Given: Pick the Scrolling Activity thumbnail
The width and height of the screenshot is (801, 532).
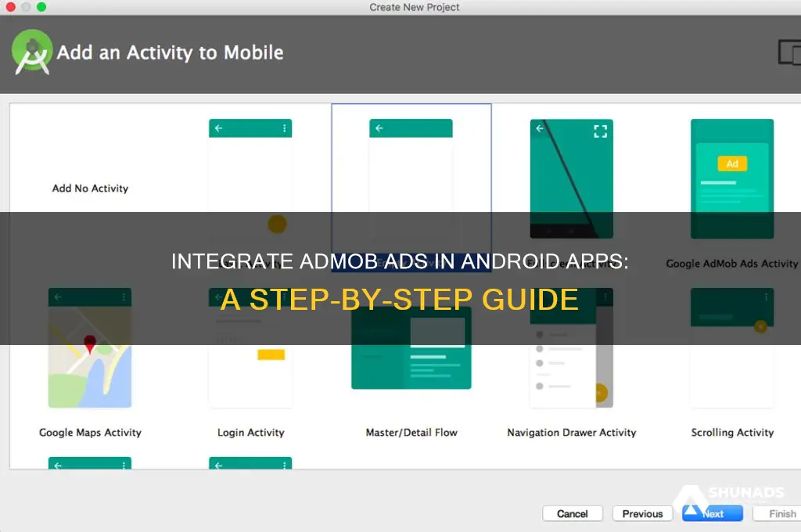Looking at the screenshot, I should coord(732,347).
